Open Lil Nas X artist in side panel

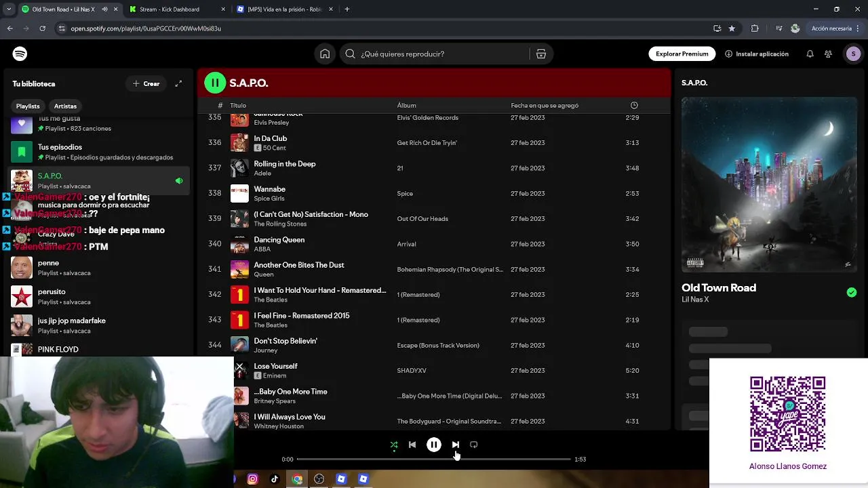[x=695, y=300]
